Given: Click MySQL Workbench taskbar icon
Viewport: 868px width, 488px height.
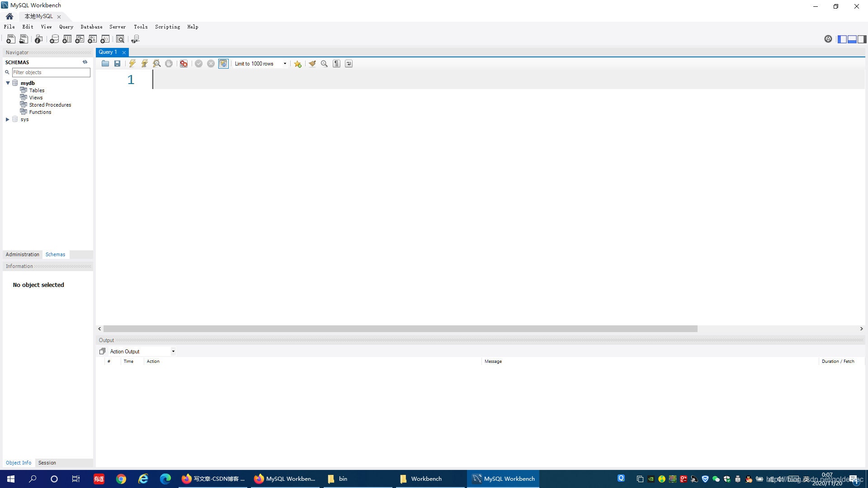Looking at the screenshot, I should click(503, 479).
